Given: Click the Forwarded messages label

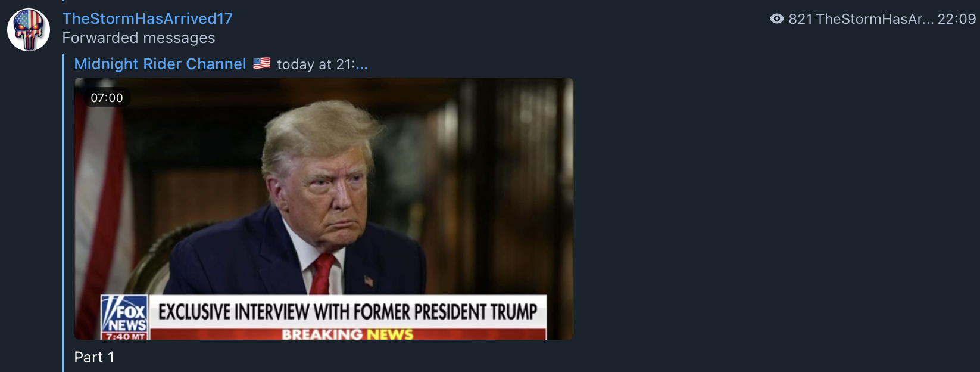Looking at the screenshot, I should point(139,38).
